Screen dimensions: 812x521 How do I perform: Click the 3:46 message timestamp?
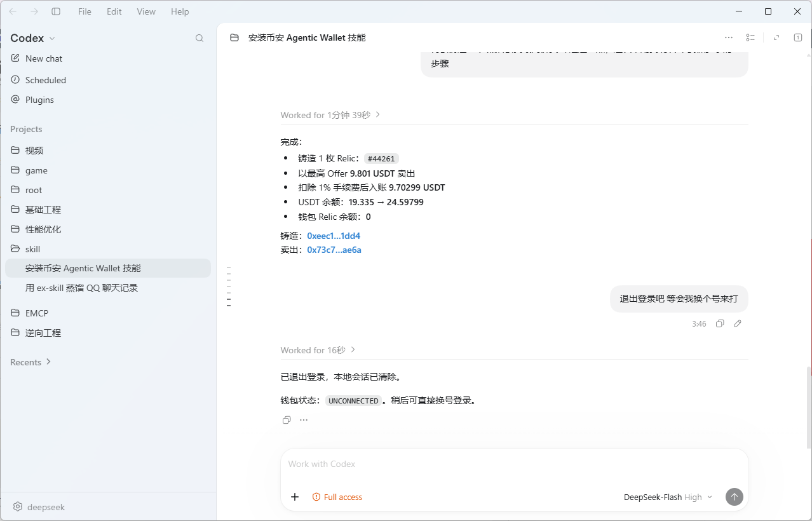click(x=699, y=324)
